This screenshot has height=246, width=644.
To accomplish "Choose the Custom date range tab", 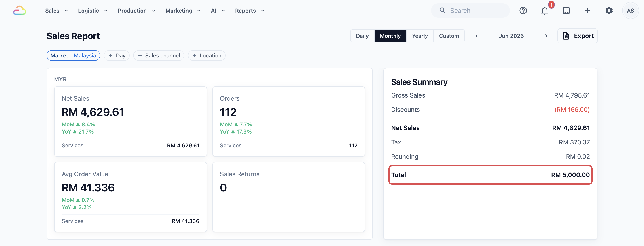I will pos(449,36).
